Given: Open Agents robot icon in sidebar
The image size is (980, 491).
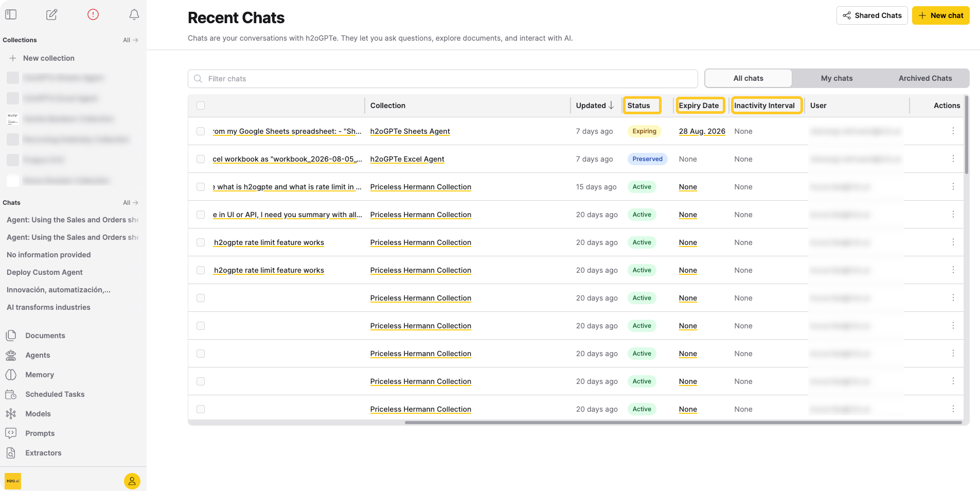Looking at the screenshot, I should (11, 355).
